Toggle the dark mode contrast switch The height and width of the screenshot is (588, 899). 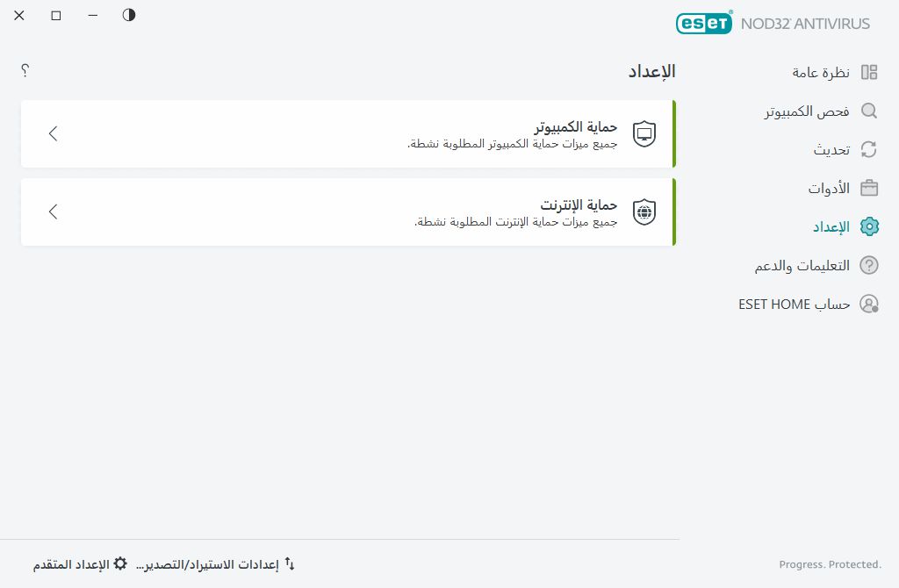tap(128, 15)
